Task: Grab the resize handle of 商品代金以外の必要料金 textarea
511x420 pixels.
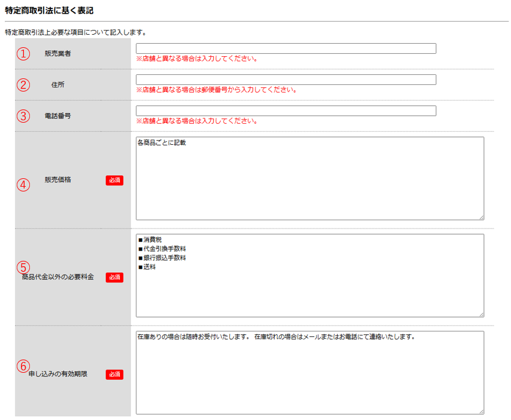Action: (x=481, y=314)
